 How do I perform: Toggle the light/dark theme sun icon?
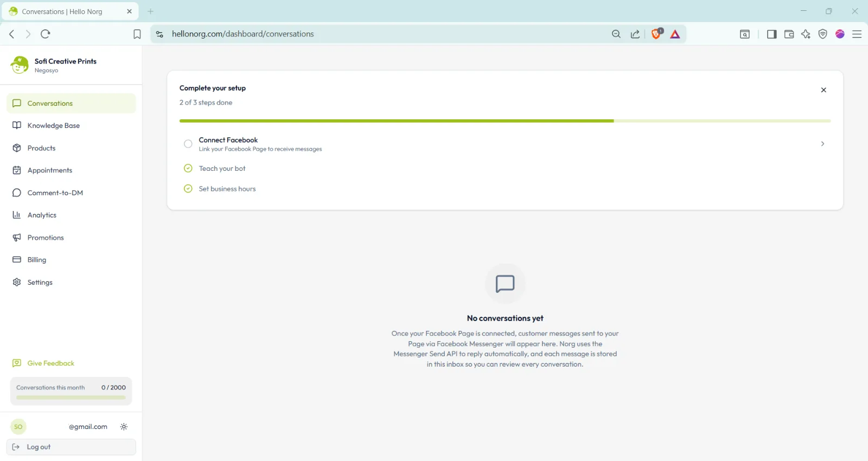click(124, 427)
